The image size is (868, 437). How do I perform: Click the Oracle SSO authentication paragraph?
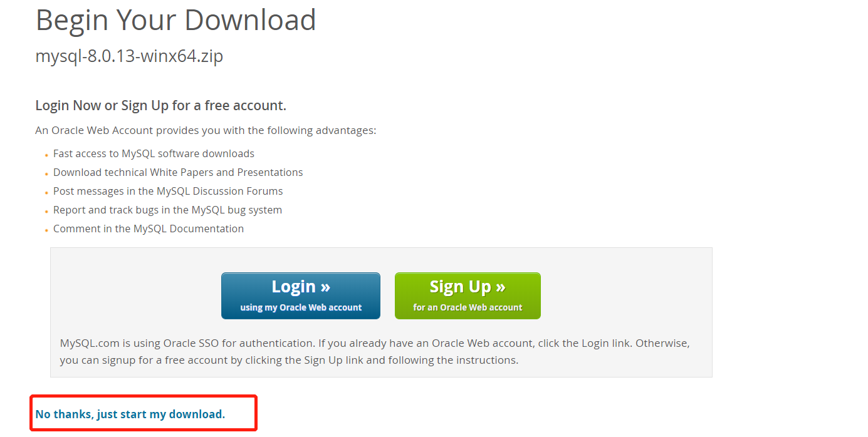[375, 352]
